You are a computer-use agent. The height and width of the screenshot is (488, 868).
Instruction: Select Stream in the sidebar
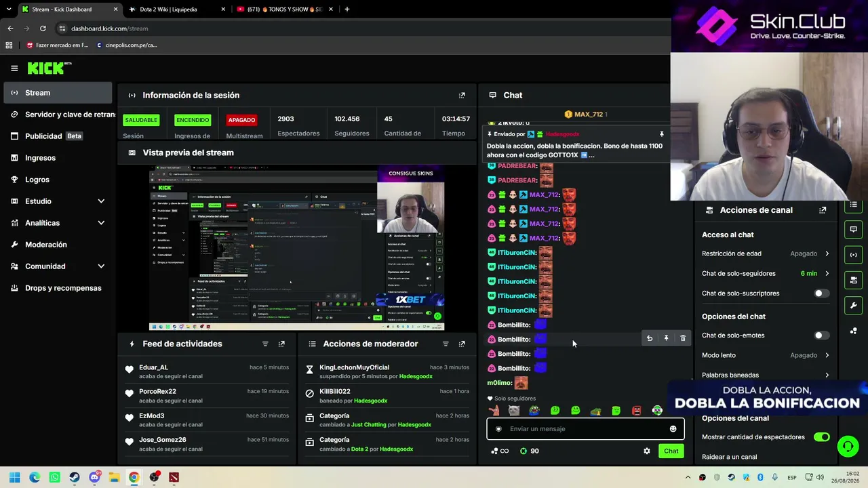(x=58, y=93)
